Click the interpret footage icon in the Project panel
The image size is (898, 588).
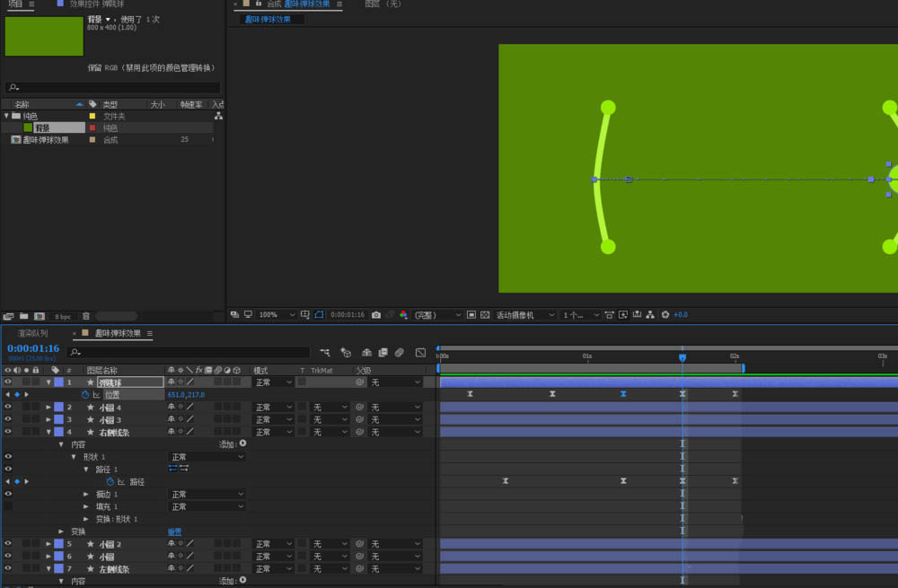click(8, 316)
